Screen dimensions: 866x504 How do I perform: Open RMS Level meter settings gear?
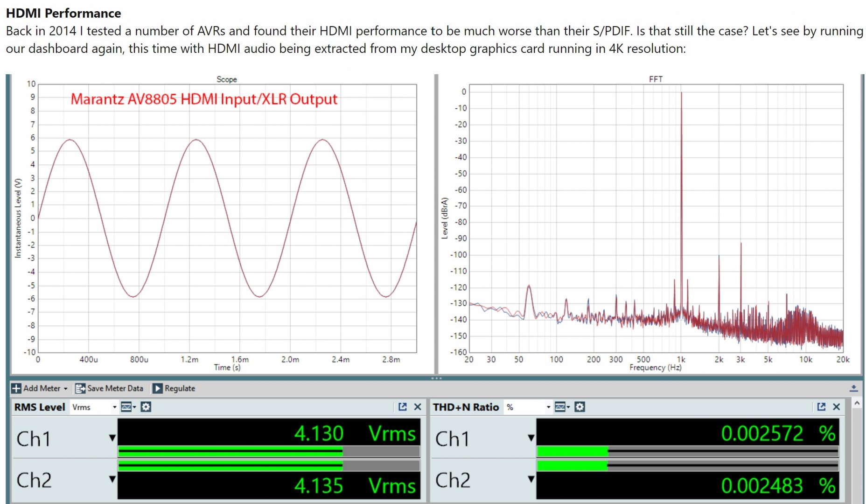tap(146, 407)
